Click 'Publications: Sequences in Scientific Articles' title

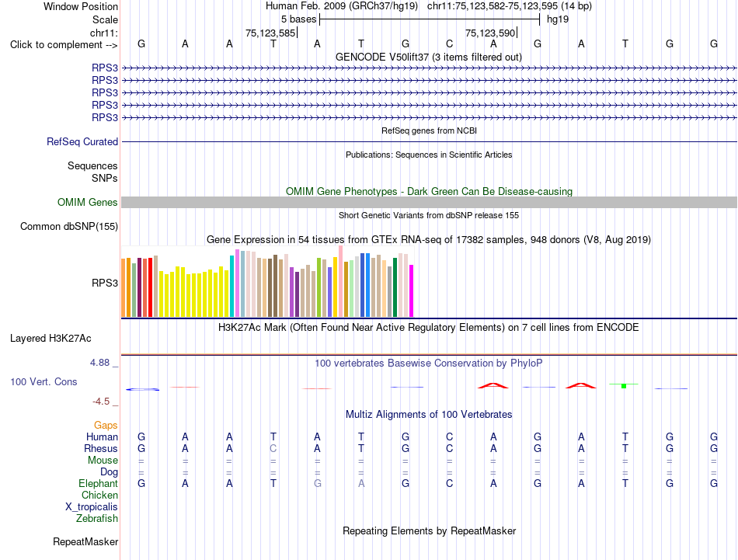pyautogui.click(x=429, y=155)
